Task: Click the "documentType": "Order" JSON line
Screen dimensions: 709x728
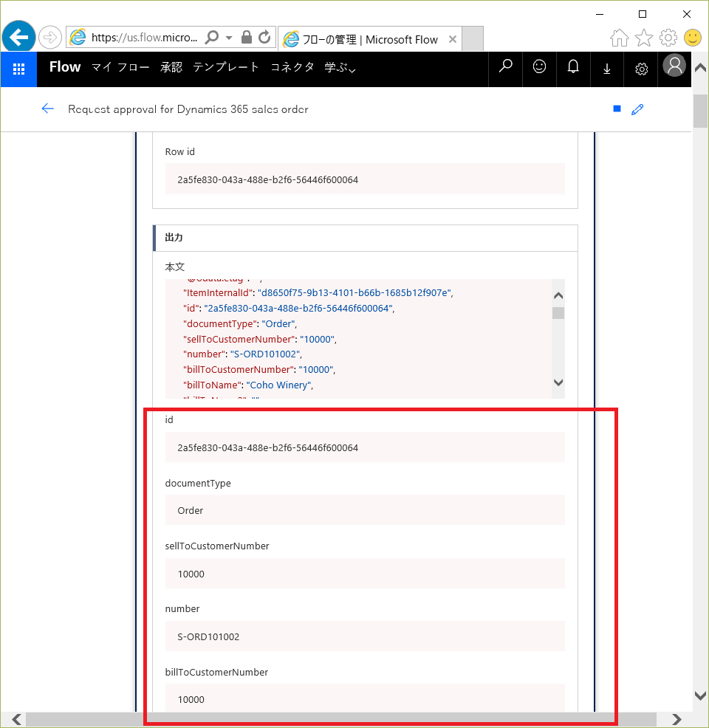Action: 239,323
